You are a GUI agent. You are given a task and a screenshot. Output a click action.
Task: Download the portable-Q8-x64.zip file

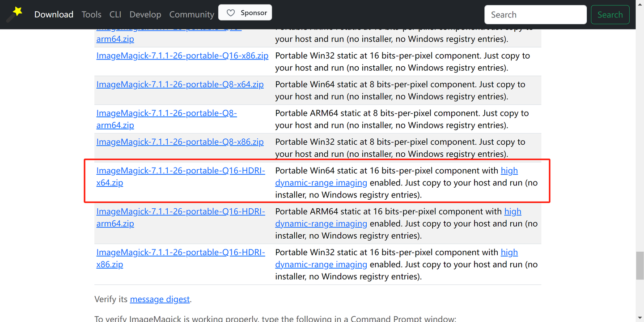click(x=180, y=85)
